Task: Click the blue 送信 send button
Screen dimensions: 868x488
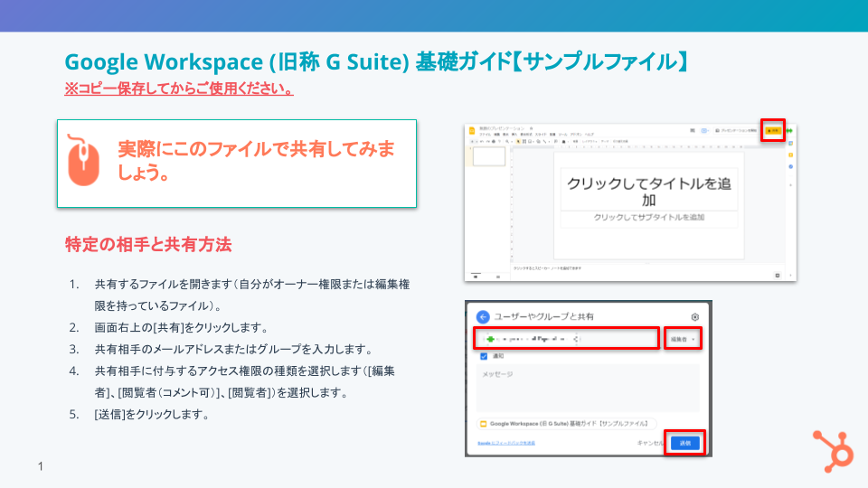Action: point(684,443)
